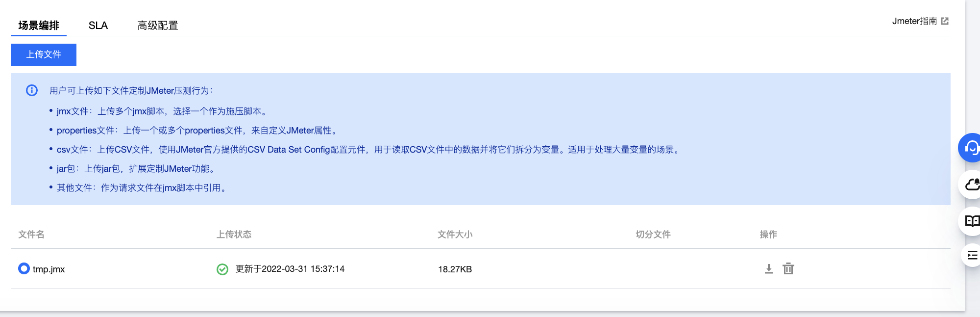Collapse the floating side toolbar
980x317 pixels.
point(972,255)
